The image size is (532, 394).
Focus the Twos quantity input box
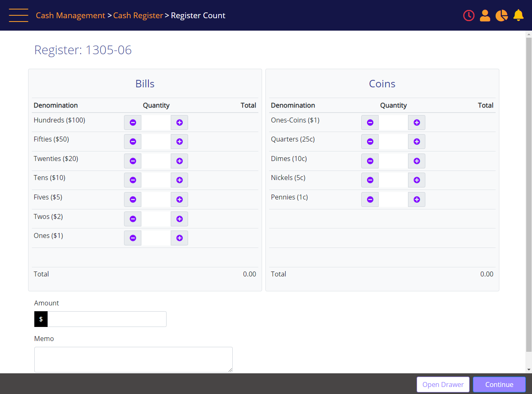[x=156, y=219]
